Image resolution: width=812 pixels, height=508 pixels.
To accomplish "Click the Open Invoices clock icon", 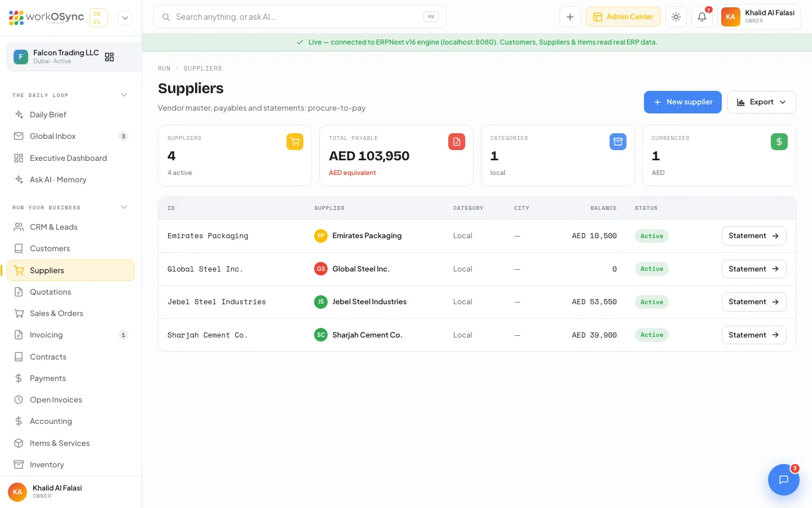I will tap(19, 400).
